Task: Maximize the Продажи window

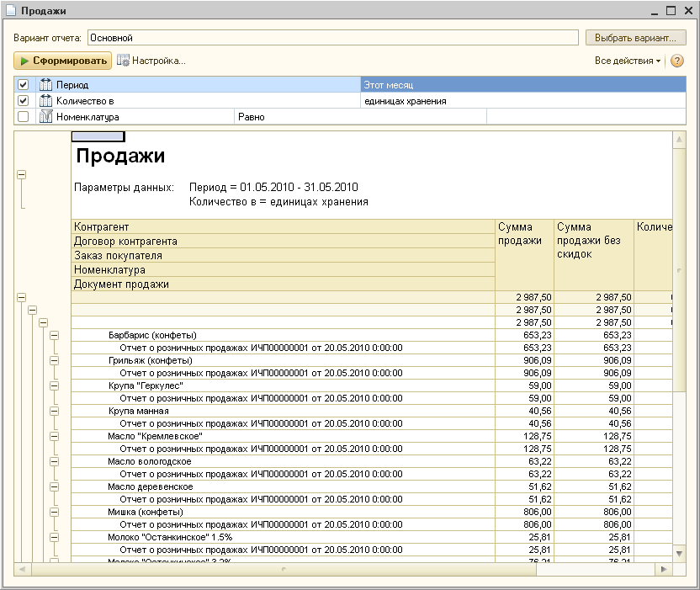Action: (671, 11)
